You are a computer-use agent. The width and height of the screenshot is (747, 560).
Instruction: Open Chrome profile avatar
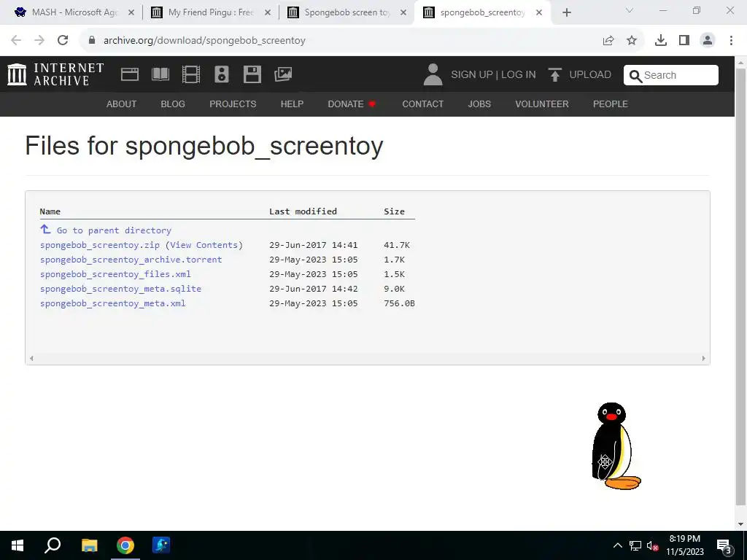(x=708, y=41)
